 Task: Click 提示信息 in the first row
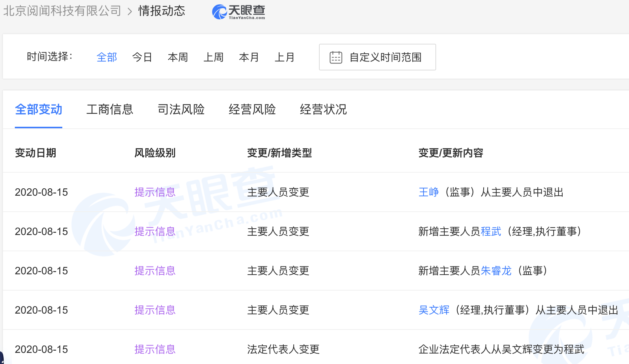click(155, 192)
